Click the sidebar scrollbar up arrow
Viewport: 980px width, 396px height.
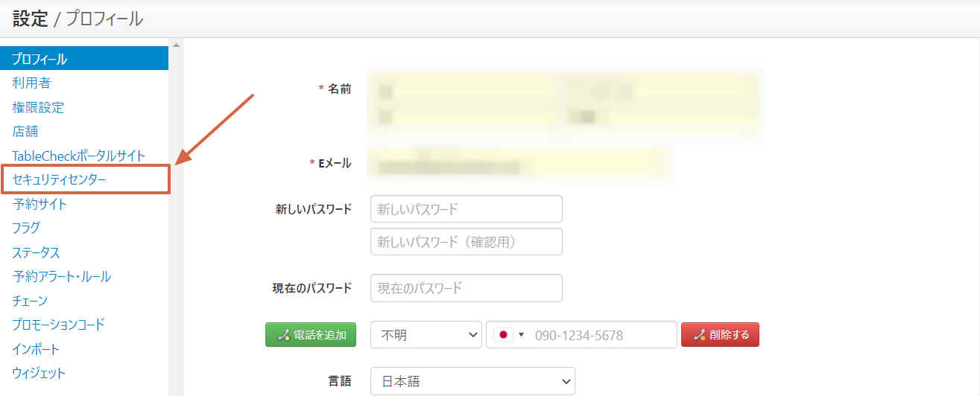(177, 45)
